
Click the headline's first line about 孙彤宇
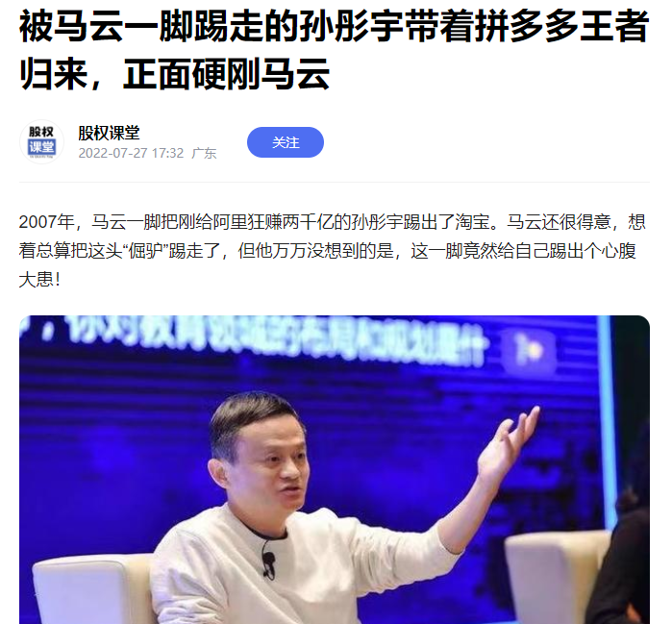click(334, 26)
